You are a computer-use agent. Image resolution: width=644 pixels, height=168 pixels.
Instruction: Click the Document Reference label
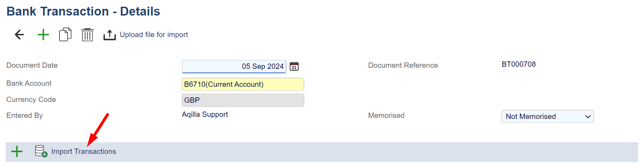pos(403,65)
